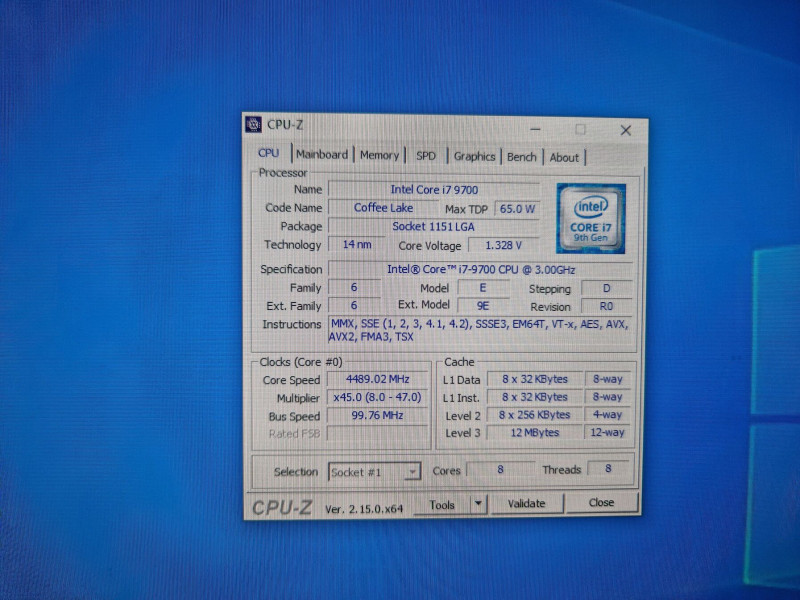Click the L1 Data 8 x 32 KBytes value
The width and height of the screenshot is (800, 600).
tap(535, 379)
